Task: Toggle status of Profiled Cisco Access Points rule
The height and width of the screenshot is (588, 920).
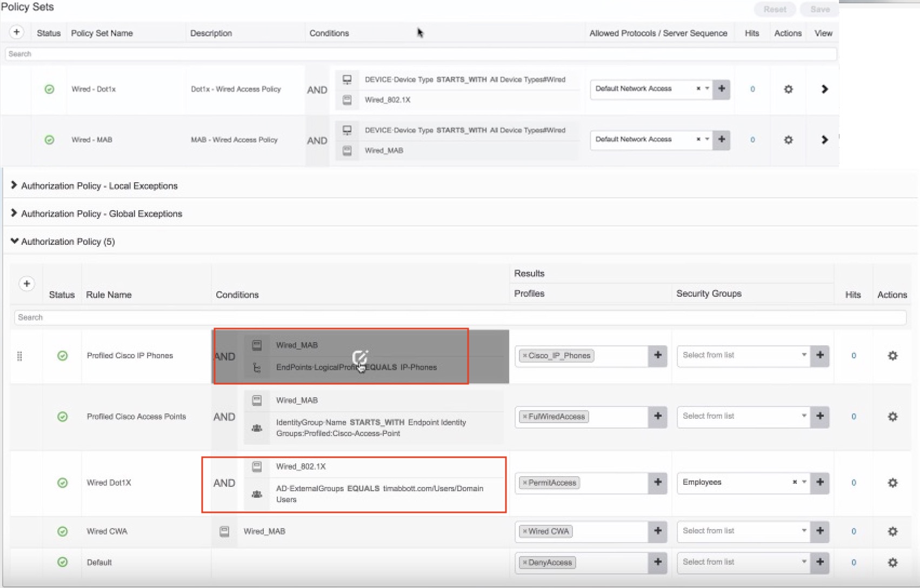Action: (x=63, y=417)
